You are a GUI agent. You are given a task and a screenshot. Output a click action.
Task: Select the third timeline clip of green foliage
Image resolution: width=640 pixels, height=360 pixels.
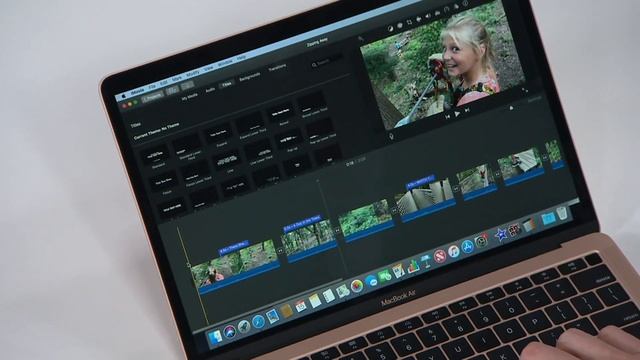(x=366, y=219)
